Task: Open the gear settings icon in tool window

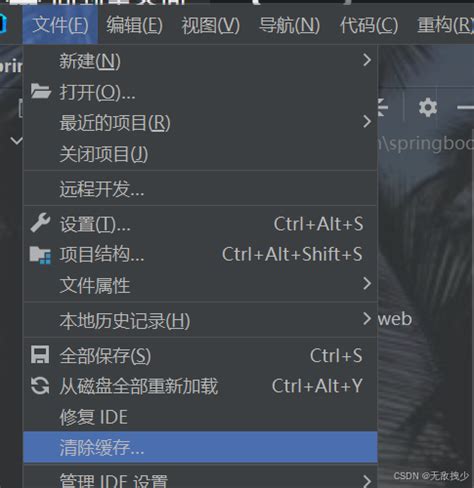Action: 428,107
